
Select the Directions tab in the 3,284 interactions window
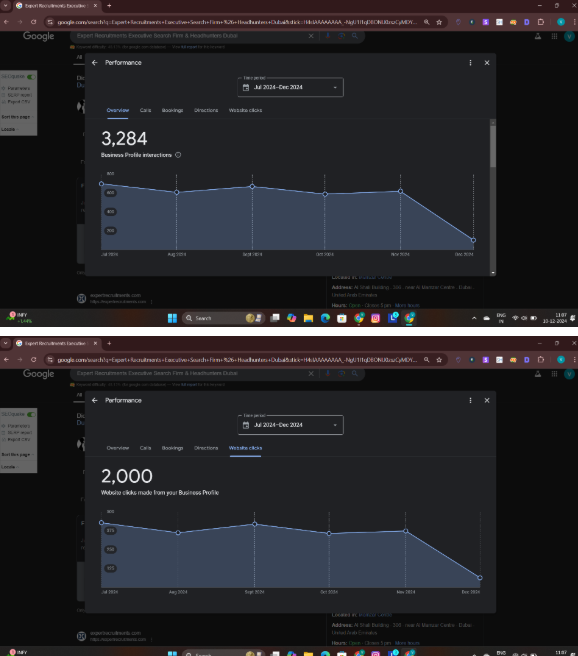click(206, 110)
